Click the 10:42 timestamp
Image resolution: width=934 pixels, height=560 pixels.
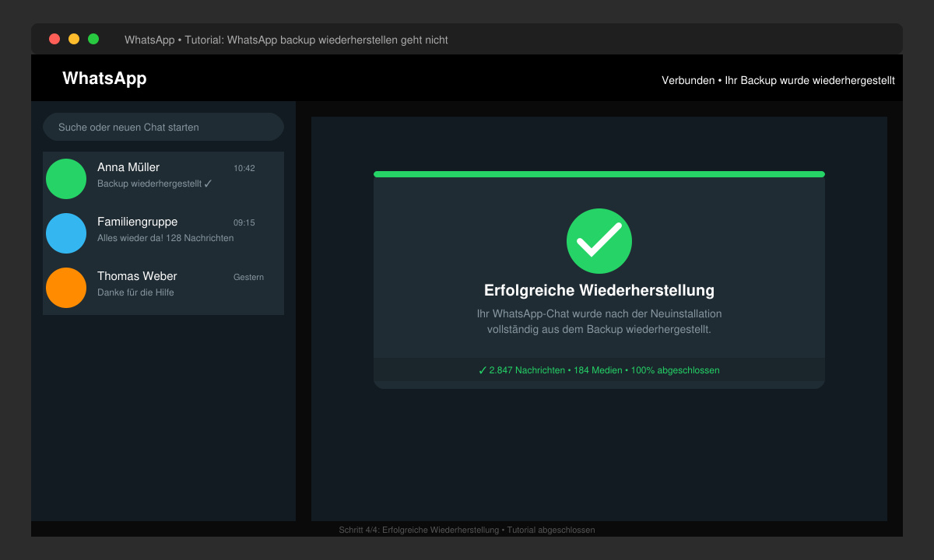point(244,168)
